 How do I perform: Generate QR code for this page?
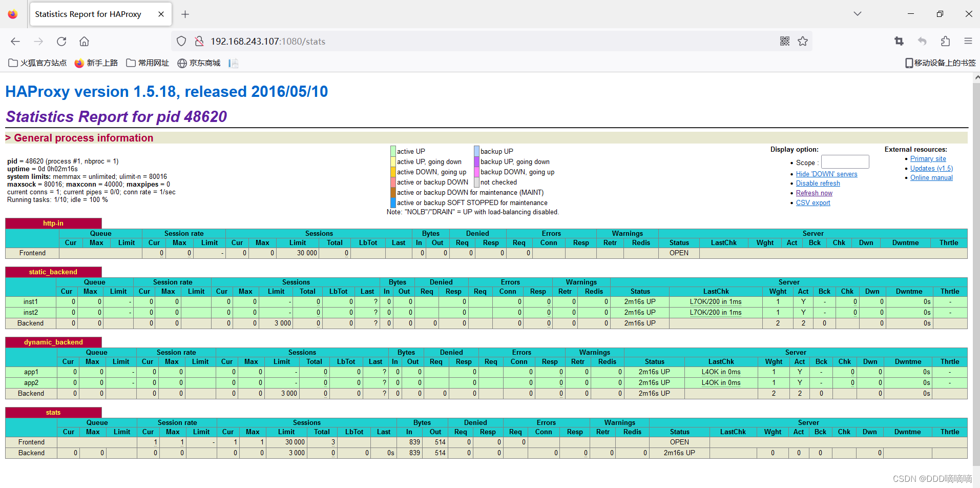point(784,42)
